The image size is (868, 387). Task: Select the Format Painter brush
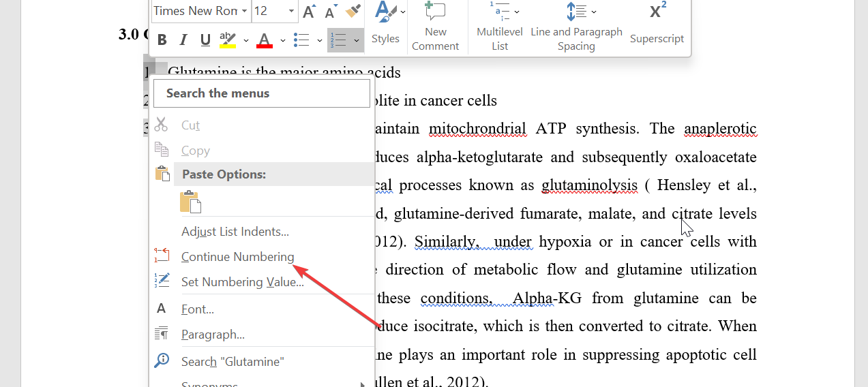[x=353, y=10]
